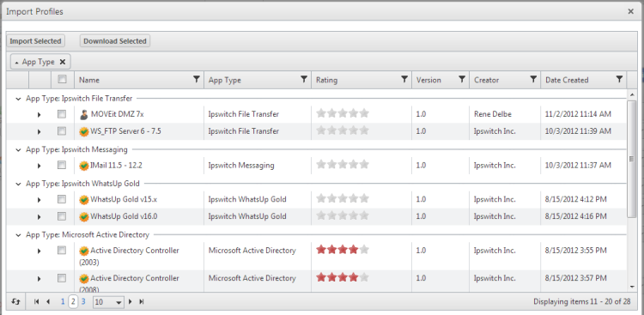Click the Download Selected button
644x315 pixels.
[115, 41]
